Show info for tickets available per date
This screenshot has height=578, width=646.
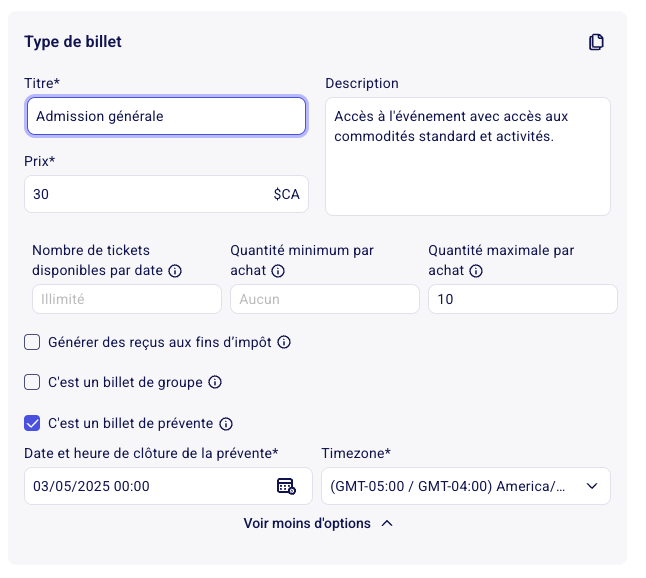coord(175,271)
